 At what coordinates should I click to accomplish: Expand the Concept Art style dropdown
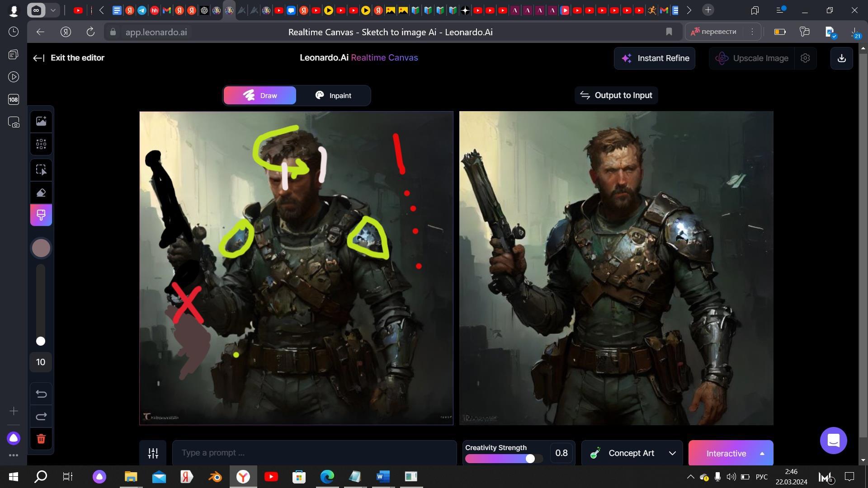click(x=672, y=453)
